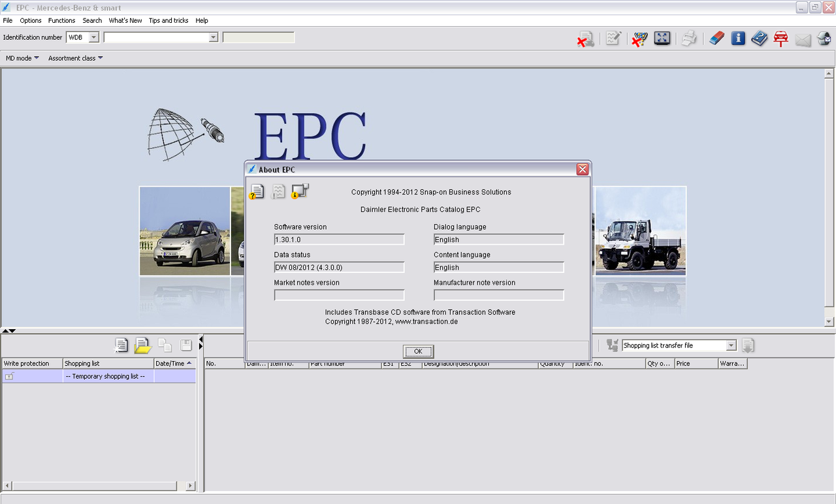Open the identification number combo box arrow
The image size is (836, 504).
pyautogui.click(x=213, y=37)
